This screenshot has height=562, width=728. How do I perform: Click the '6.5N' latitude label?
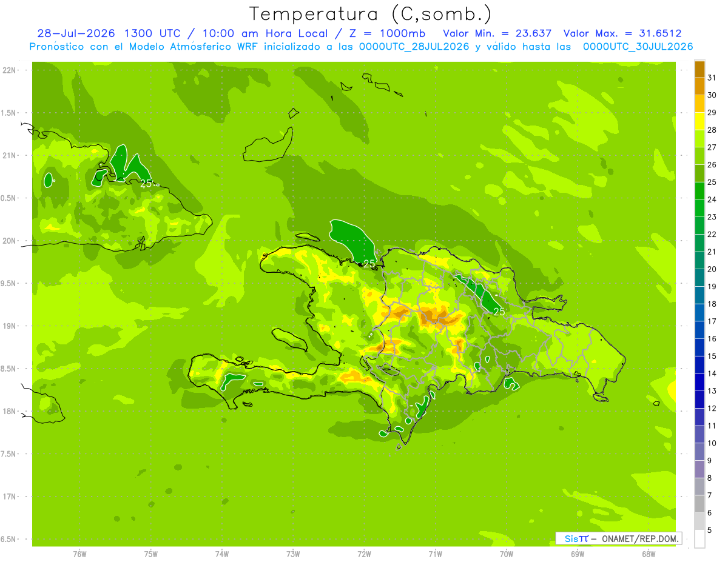[x=9, y=540]
